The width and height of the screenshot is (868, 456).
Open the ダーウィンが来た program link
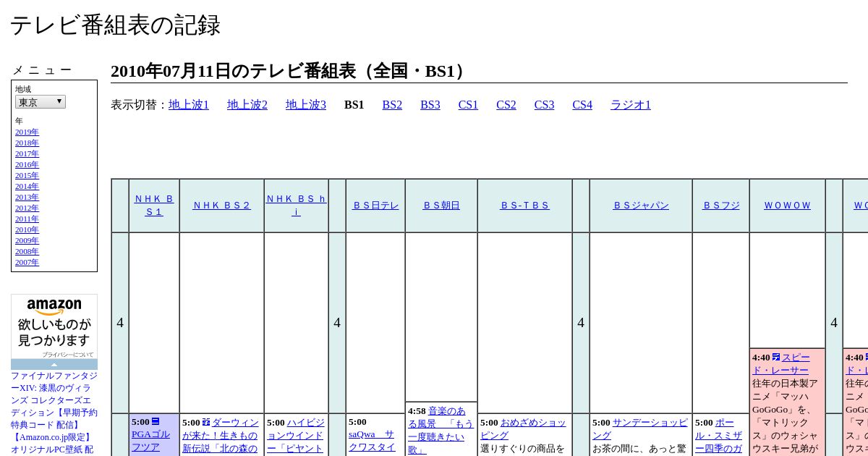(220, 435)
